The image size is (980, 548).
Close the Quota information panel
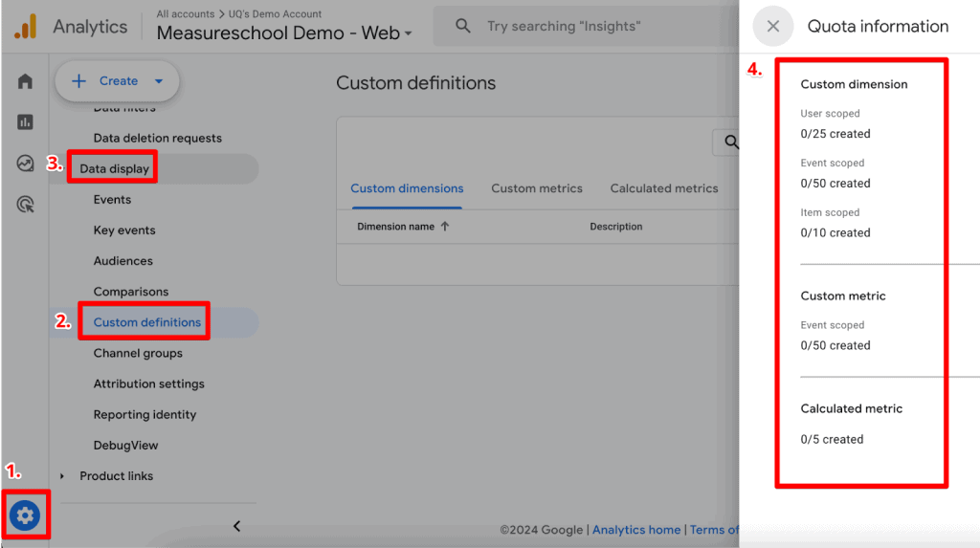(773, 26)
